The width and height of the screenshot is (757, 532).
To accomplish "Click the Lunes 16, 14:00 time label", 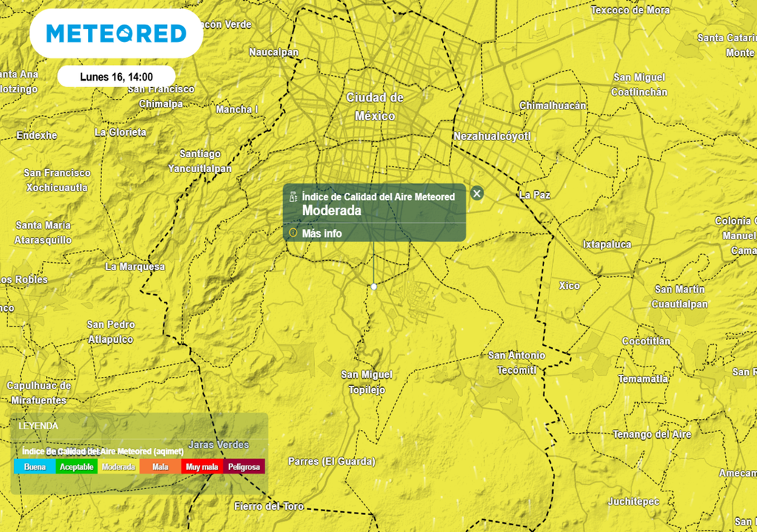I will 116,77.
